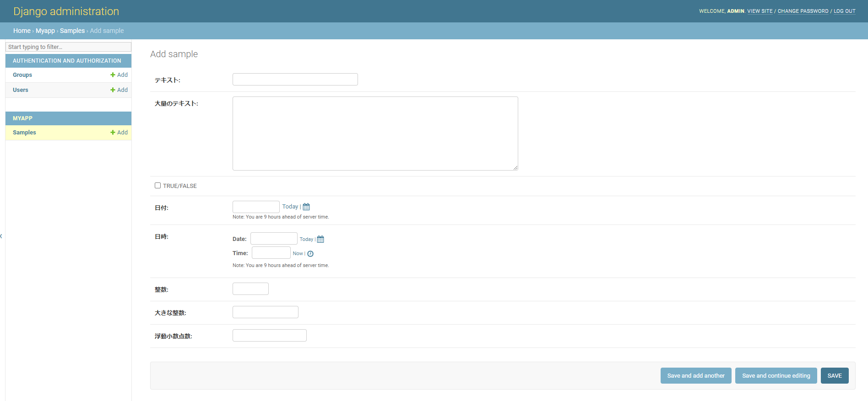Click into the テキスト input field
Screen dimensions: 868x401
[295, 80]
